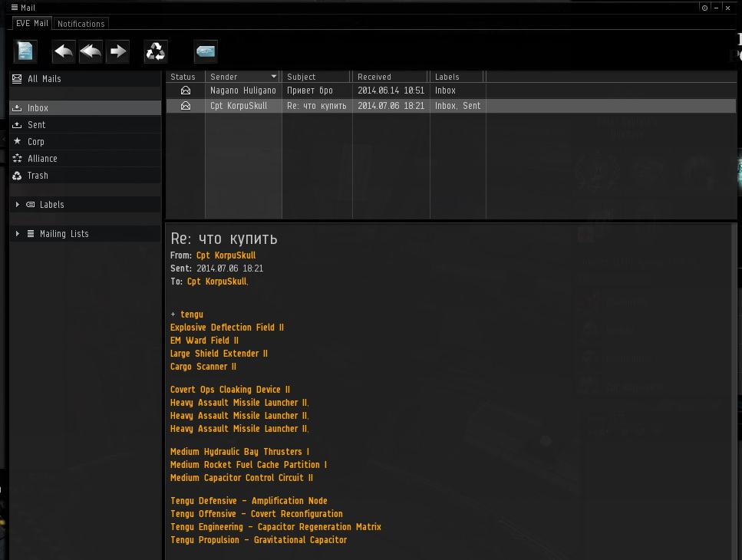
Task: Trash the selected mail with recycle icon
Action: pos(155,51)
